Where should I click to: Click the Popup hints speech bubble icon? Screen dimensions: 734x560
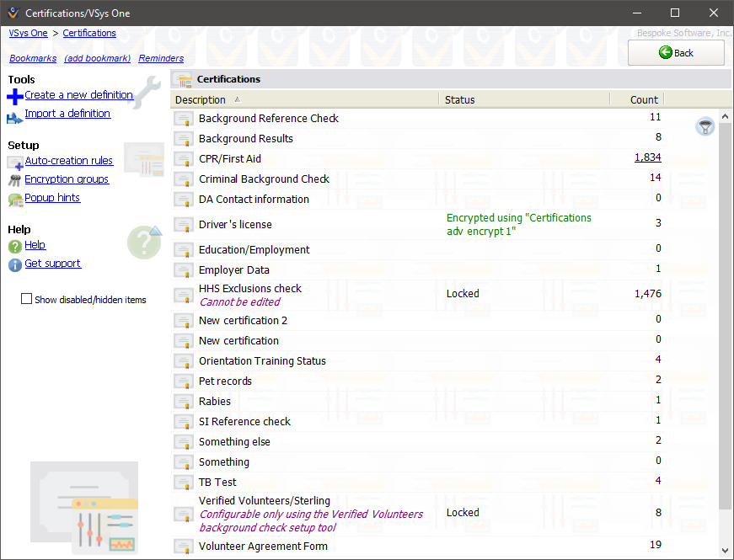point(15,200)
